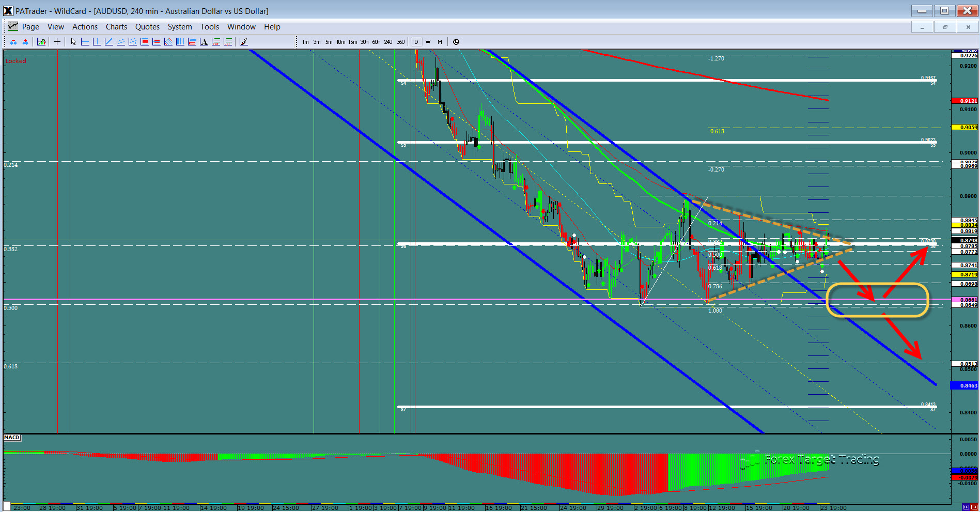Switch chart to 10m timeframe

(340, 42)
